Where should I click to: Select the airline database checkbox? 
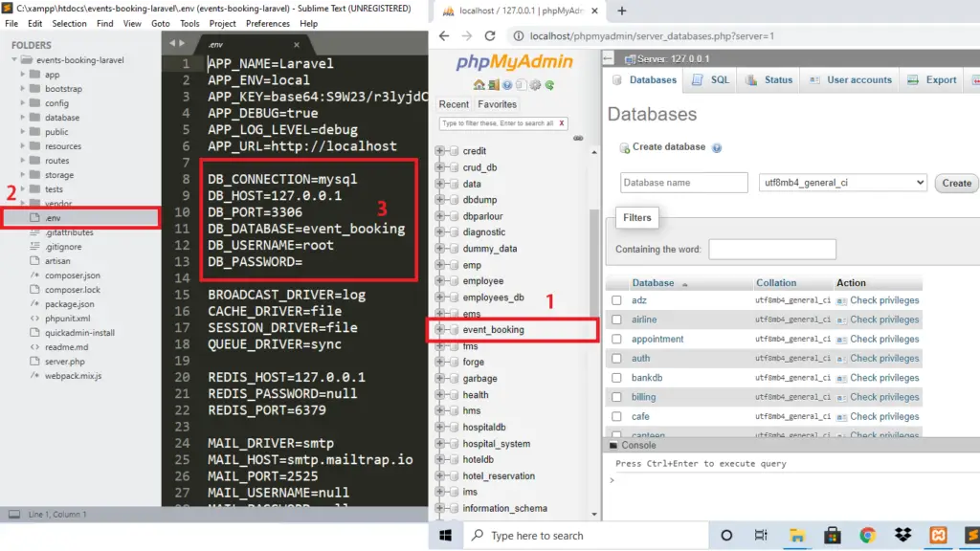click(617, 320)
